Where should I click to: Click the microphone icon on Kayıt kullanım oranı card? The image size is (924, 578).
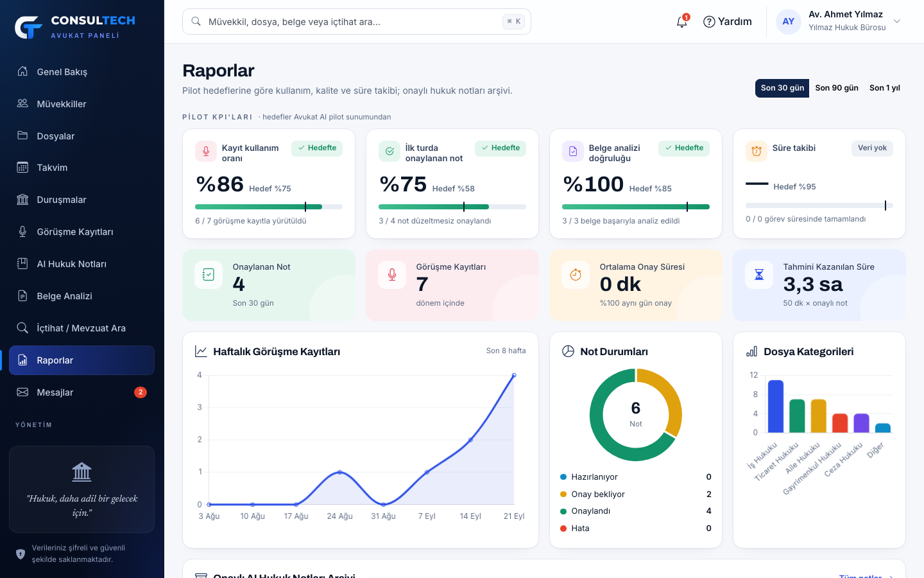click(206, 152)
